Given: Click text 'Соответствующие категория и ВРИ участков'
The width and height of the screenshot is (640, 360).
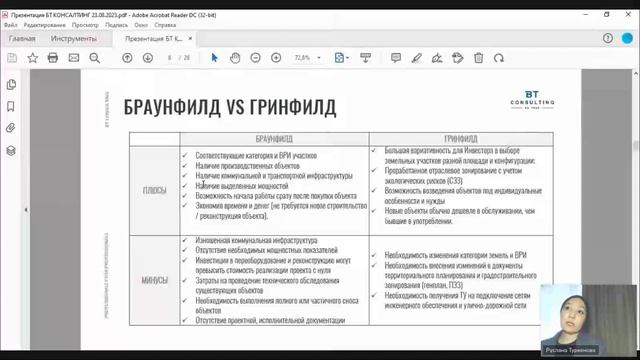Looking at the screenshot, I should point(256,156).
